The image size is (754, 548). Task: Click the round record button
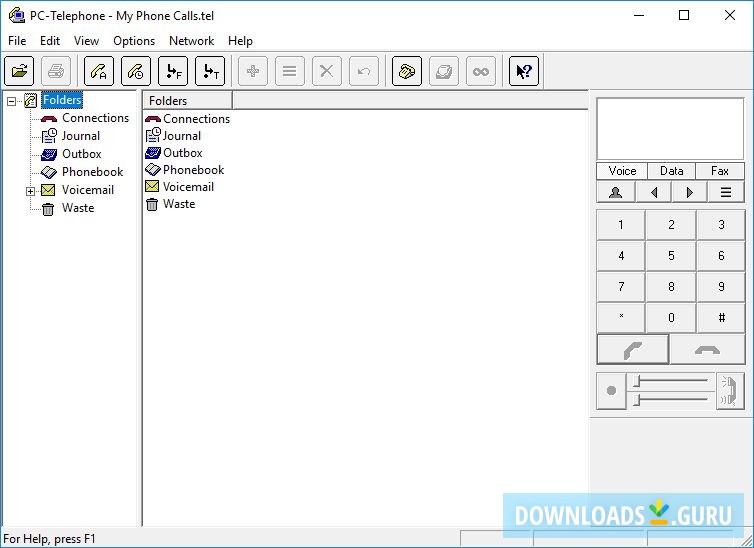click(611, 390)
